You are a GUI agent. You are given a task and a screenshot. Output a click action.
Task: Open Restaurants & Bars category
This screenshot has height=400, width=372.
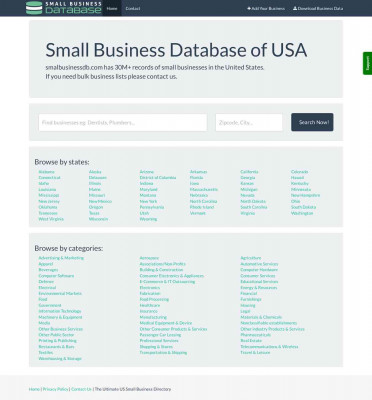click(x=56, y=347)
